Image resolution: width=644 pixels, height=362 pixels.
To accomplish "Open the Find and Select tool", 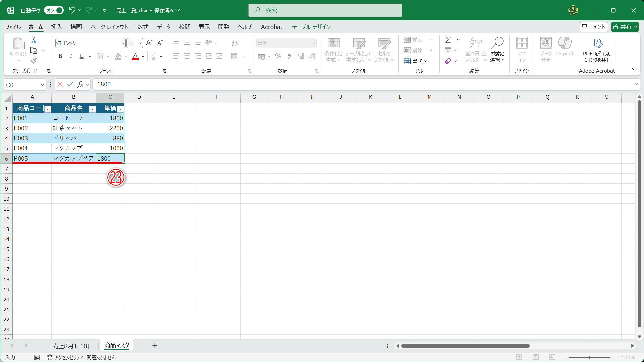I will (x=497, y=49).
